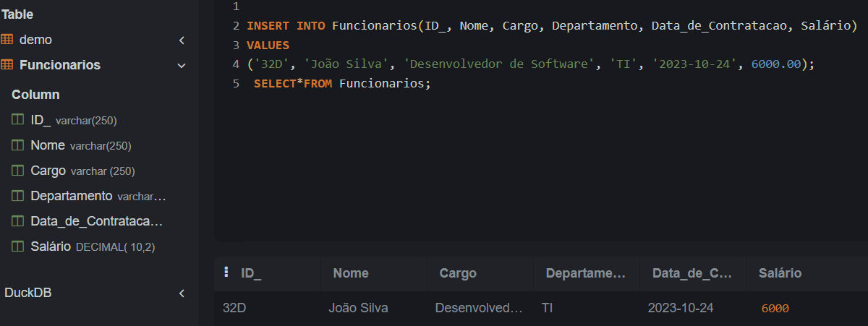Click the 2023-10-24 result cell

pyautogui.click(x=681, y=308)
